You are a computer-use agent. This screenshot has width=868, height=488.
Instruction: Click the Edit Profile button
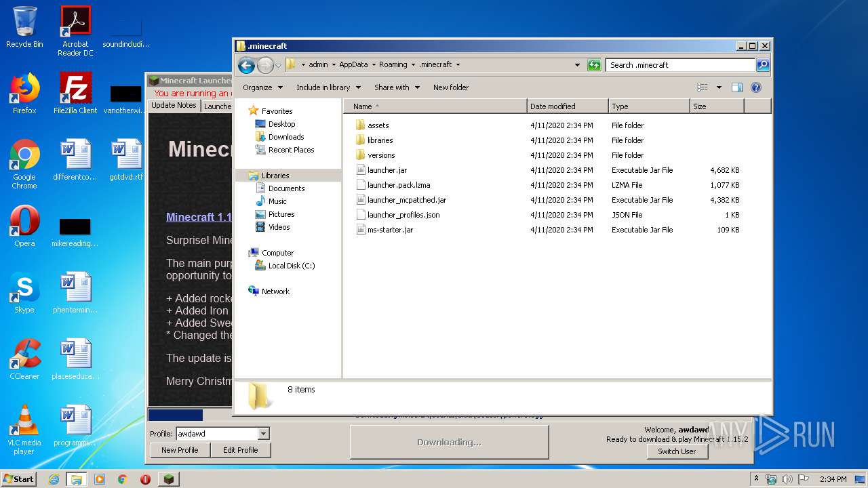240,450
